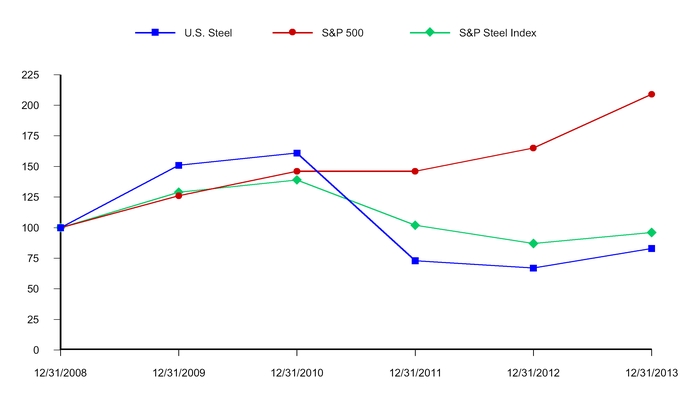Click the S&P Steel Index legend diamond marker
This screenshot has height=400, width=682.
click(x=430, y=33)
